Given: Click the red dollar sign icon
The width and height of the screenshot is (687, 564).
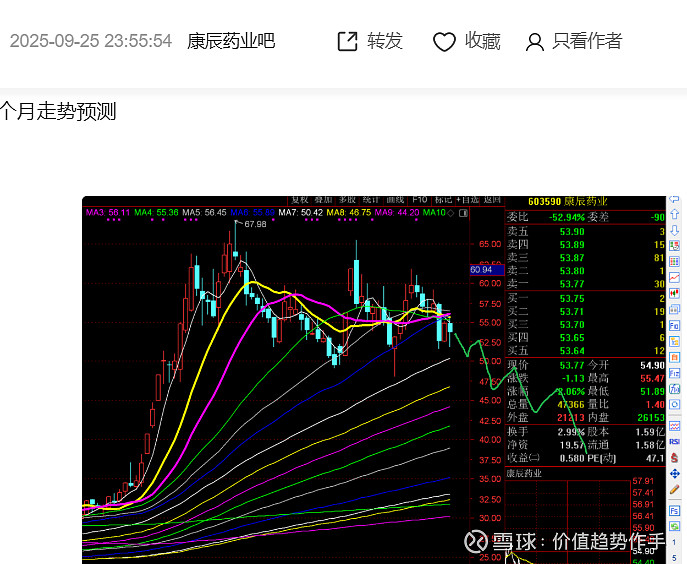Looking at the screenshot, I should [x=674, y=458].
